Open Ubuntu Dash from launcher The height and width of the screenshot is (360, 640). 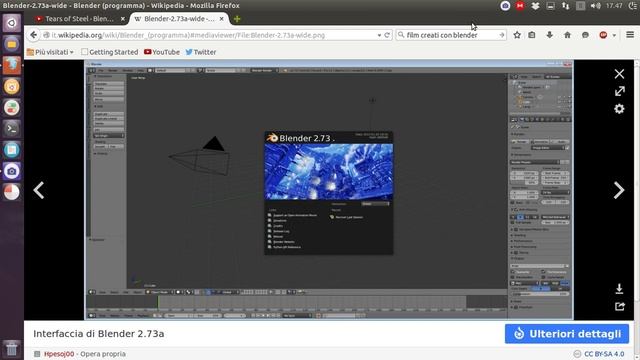pos(11,23)
